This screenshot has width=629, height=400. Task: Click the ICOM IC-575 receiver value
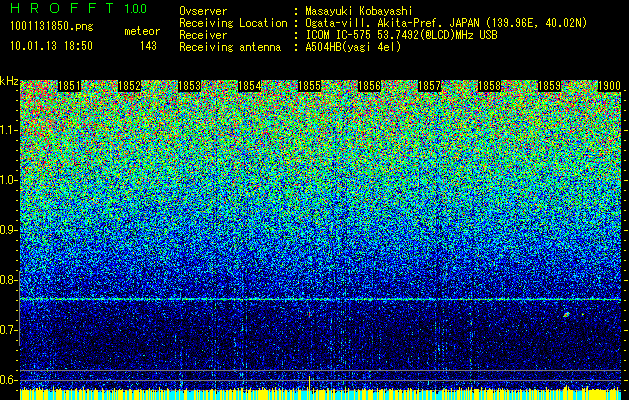(x=401, y=35)
